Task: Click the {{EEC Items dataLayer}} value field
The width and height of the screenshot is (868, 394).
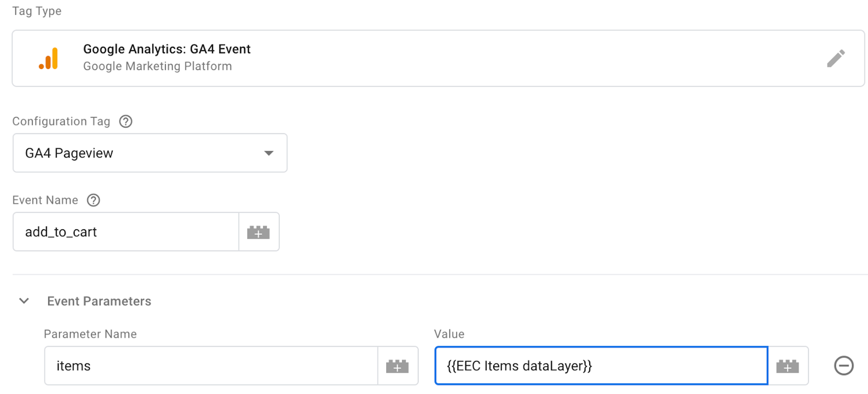Action: (601, 366)
